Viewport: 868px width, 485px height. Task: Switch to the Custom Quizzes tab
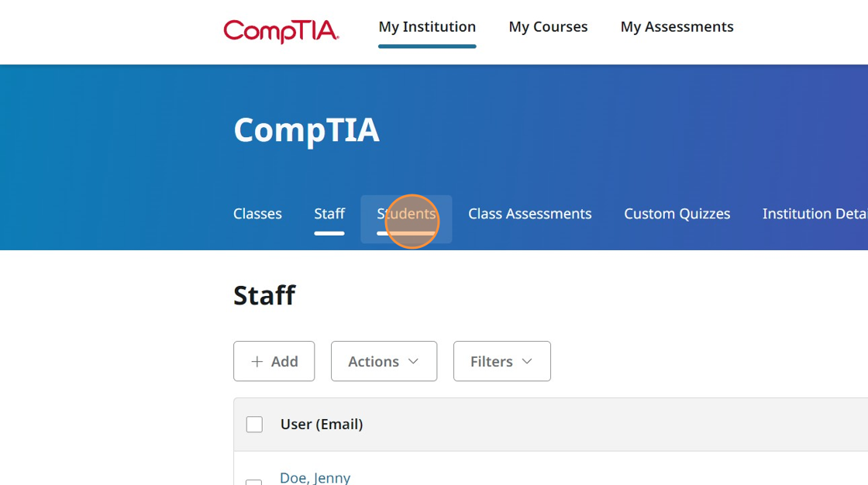(677, 214)
